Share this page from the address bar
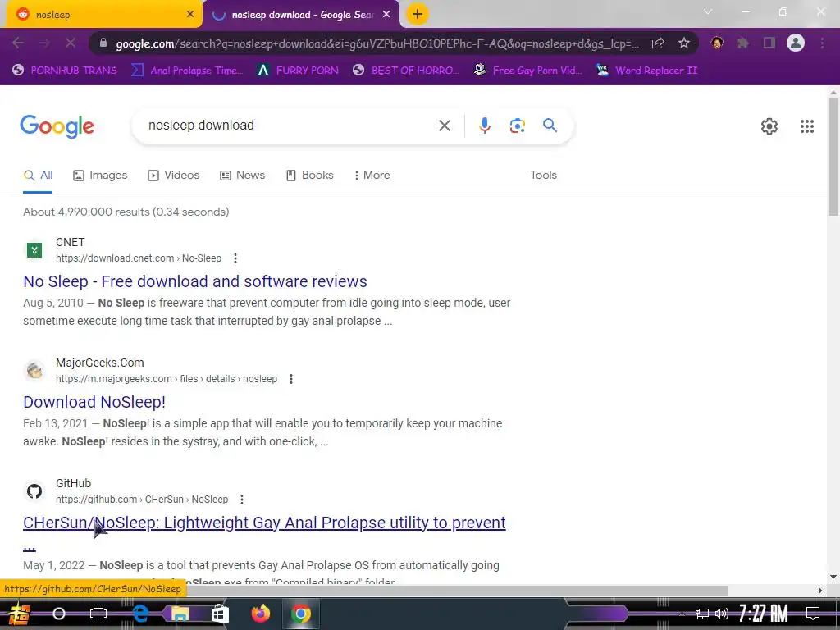The height and width of the screenshot is (630, 840). click(x=658, y=43)
